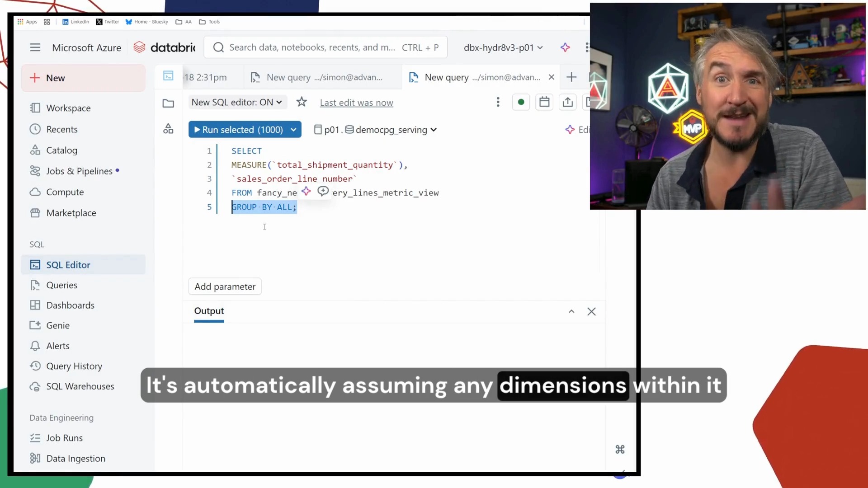Click the New button in sidebar

pyautogui.click(x=83, y=78)
